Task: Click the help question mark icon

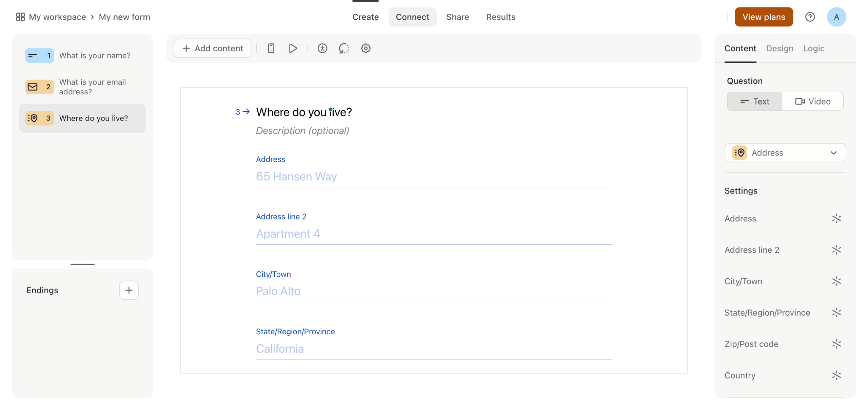Action: click(x=810, y=17)
